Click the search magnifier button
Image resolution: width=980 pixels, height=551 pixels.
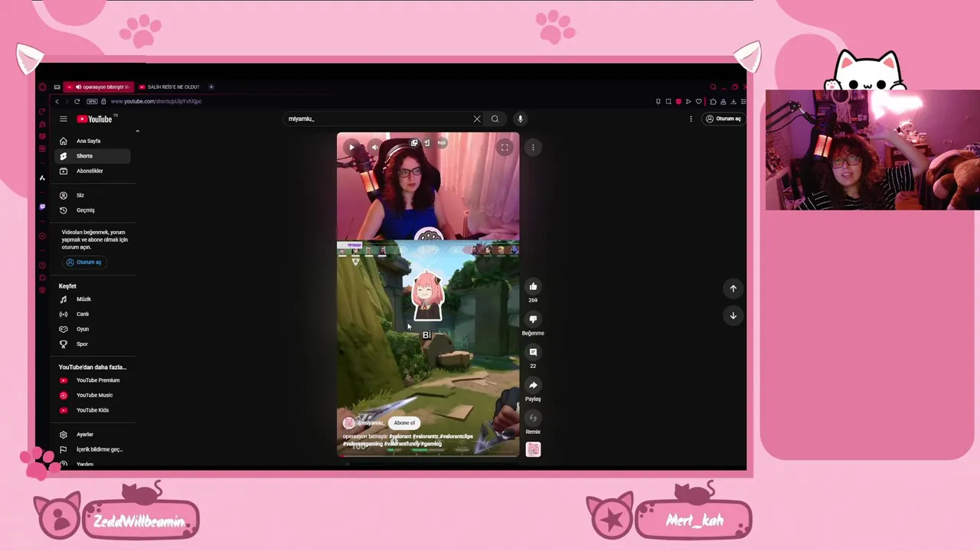495,119
